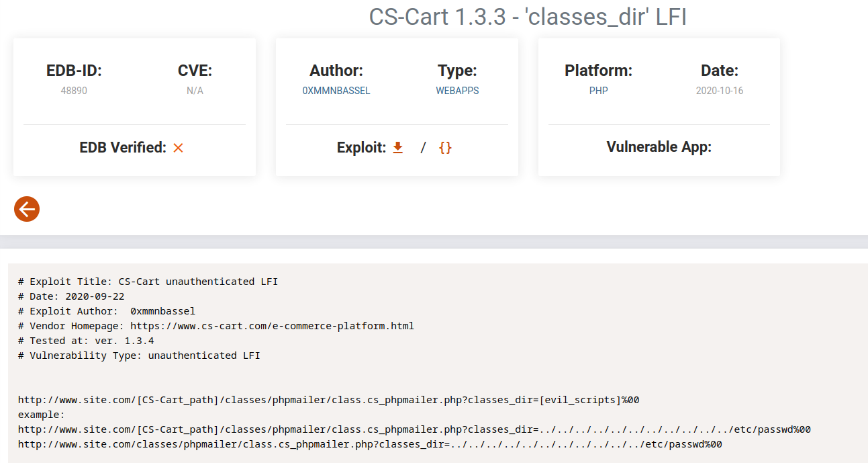This screenshot has height=463, width=868.
Task: Click the Vulnerable App label
Action: pos(659,147)
